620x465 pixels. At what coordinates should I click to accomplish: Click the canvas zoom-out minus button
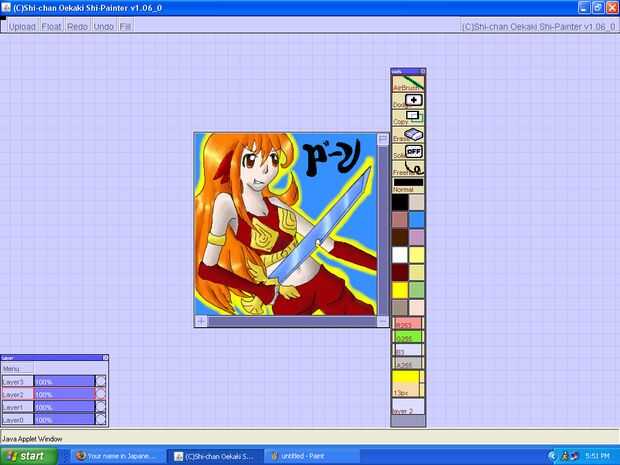[x=382, y=321]
